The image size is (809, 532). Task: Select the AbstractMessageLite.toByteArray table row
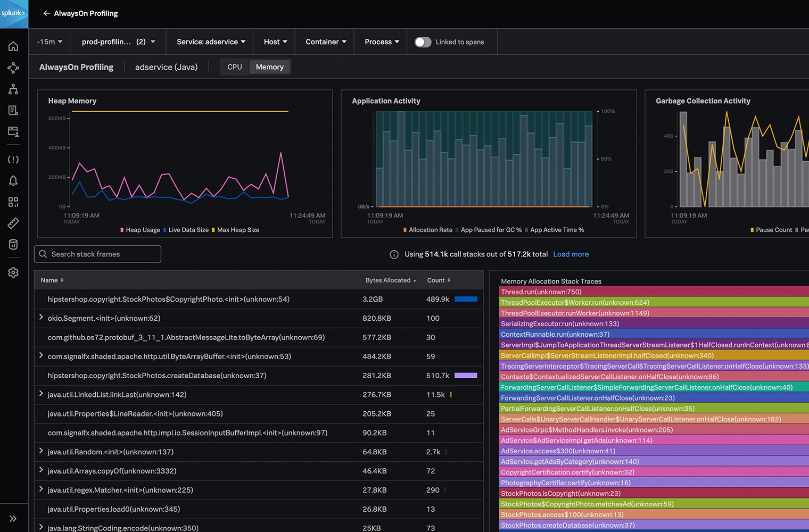click(258, 337)
